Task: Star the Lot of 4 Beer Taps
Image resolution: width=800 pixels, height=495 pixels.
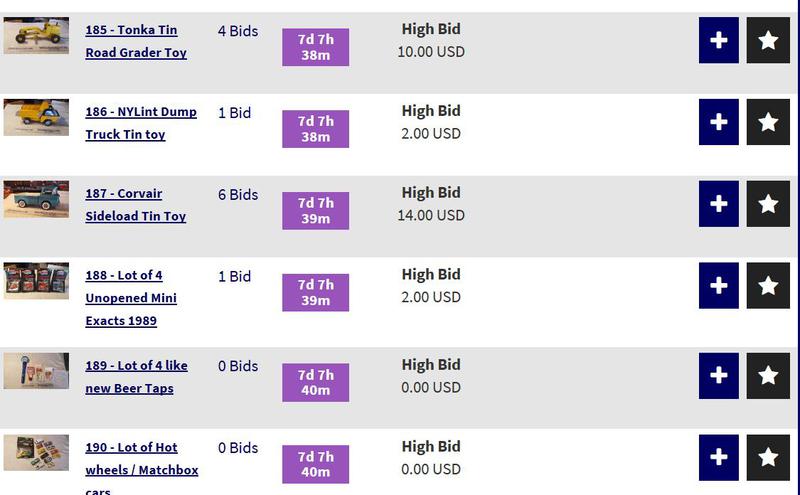Action: (x=768, y=376)
